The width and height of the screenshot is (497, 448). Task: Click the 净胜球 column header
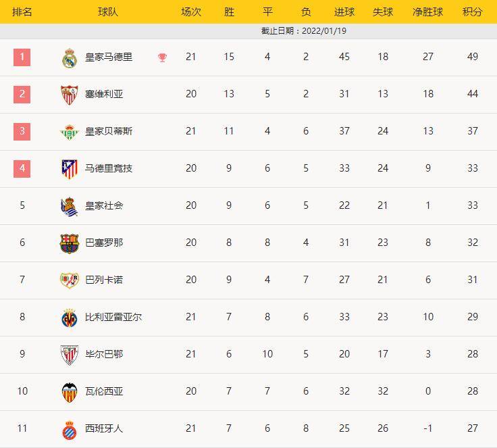point(427,12)
